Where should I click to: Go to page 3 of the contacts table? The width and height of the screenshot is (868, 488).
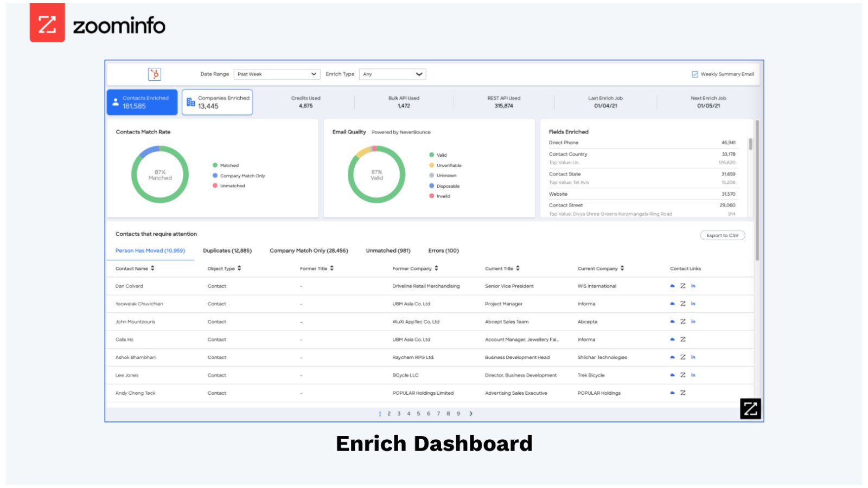[399, 413]
